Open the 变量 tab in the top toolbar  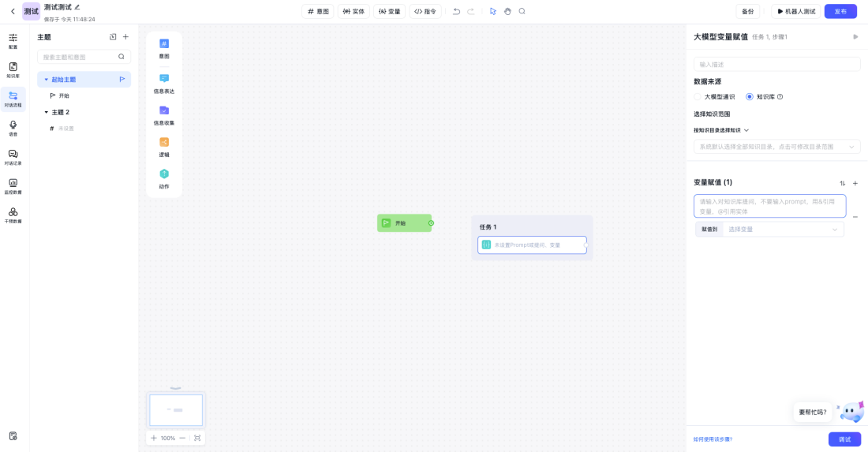[x=390, y=11]
